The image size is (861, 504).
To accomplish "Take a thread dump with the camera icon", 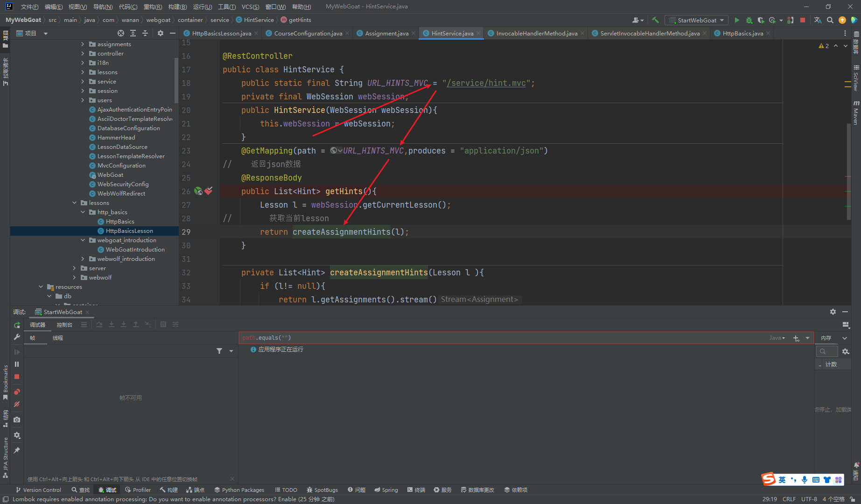I will [x=17, y=420].
